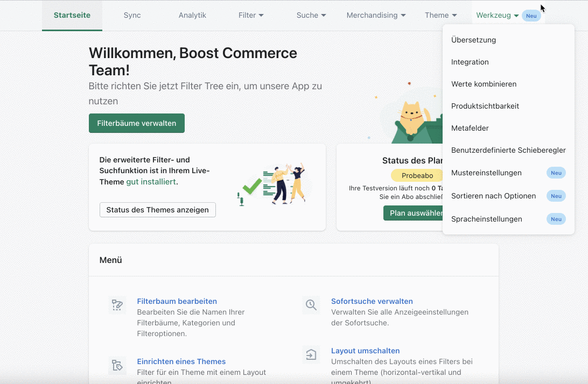Open Spracheinstellungen menu item
The width and height of the screenshot is (588, 384).
[508, 219]
